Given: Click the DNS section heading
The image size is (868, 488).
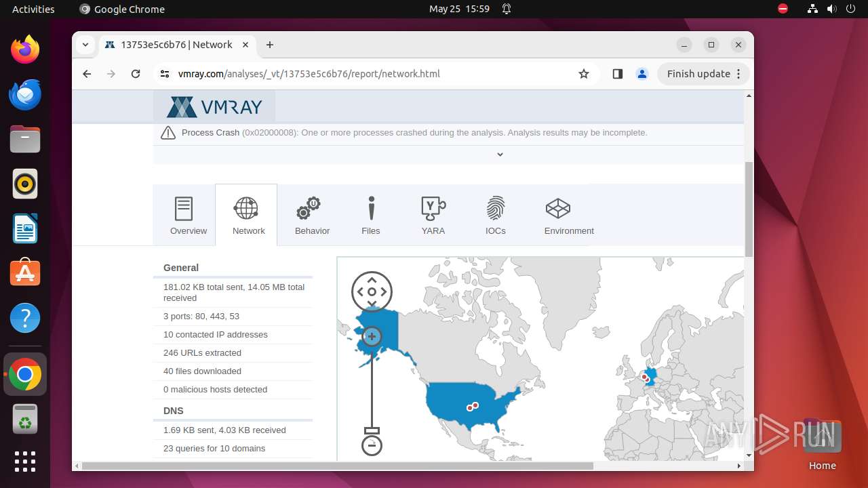Looking at the screenshot, I should (x=174, y=411).
